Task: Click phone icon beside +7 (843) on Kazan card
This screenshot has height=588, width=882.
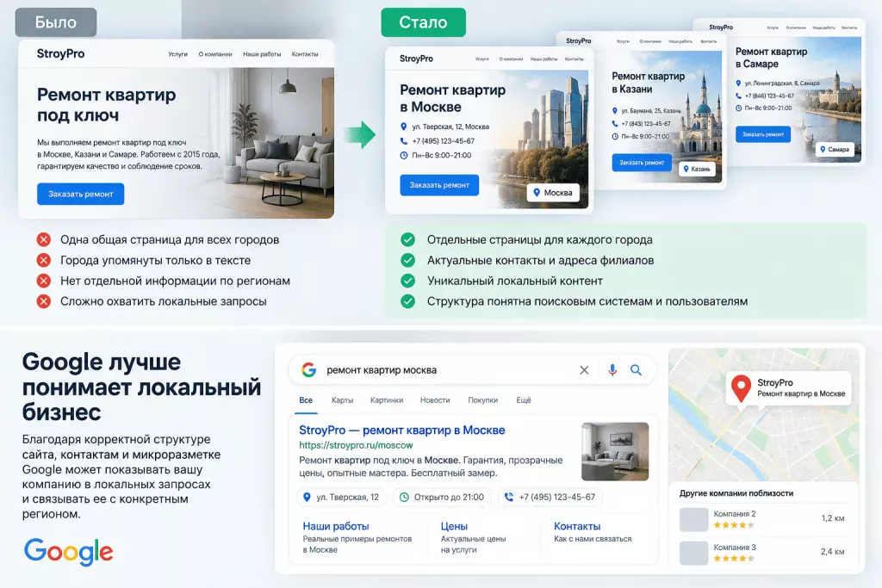Action: [615, 124]
